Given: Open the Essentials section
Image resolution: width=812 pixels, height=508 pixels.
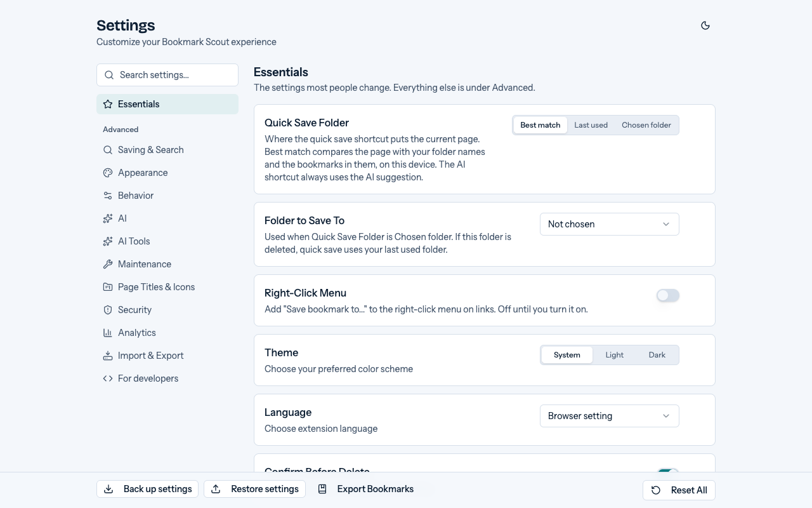Looking at the screenshot, I should click(167, 104).
